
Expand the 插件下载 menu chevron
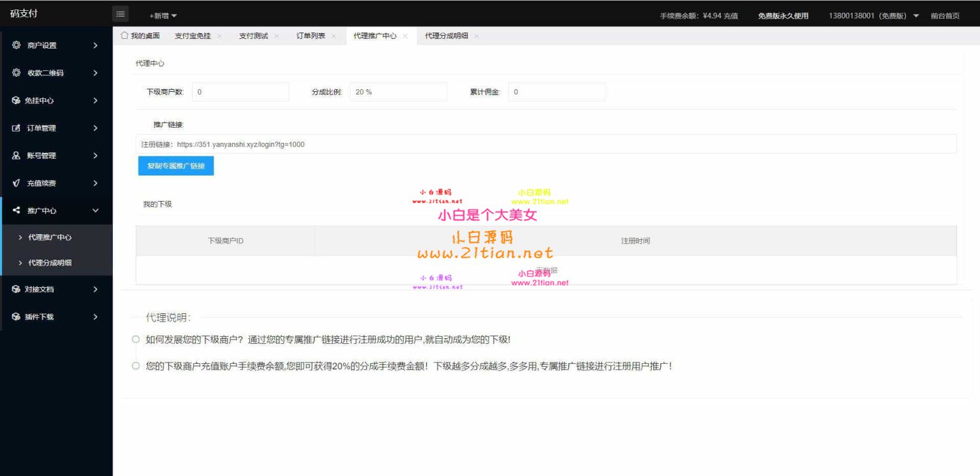tap(96, 316)
